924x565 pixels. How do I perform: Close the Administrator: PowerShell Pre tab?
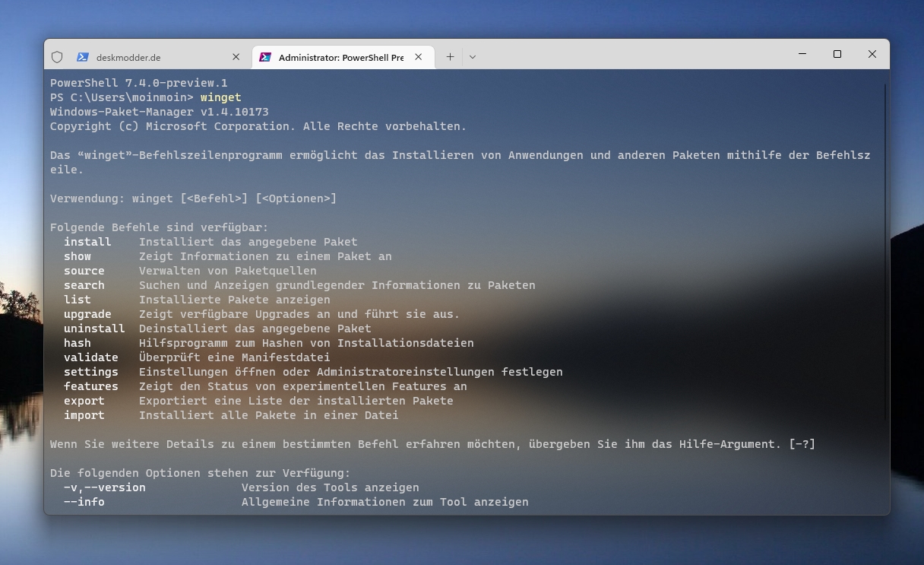[x=419, y=57]
